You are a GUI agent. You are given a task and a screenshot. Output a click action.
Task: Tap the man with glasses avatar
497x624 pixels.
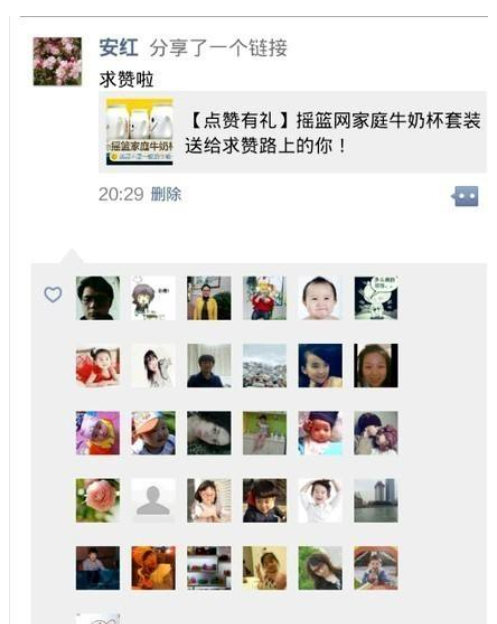click(x=98, y=298)
